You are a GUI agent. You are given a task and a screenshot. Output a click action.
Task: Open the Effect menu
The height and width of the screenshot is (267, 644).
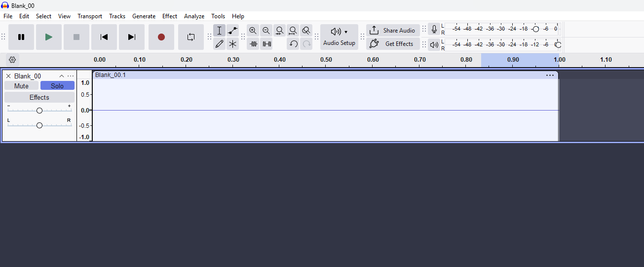pos(169,16)
